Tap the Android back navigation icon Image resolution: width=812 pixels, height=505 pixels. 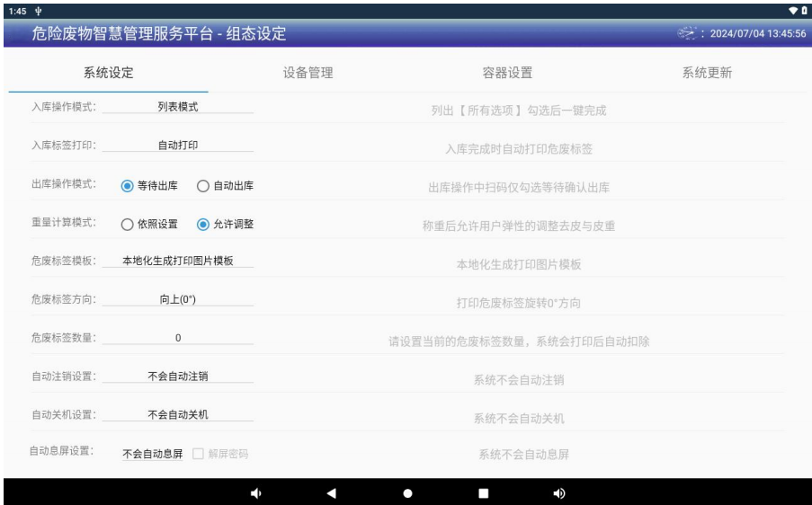click(x=331, y=492)
